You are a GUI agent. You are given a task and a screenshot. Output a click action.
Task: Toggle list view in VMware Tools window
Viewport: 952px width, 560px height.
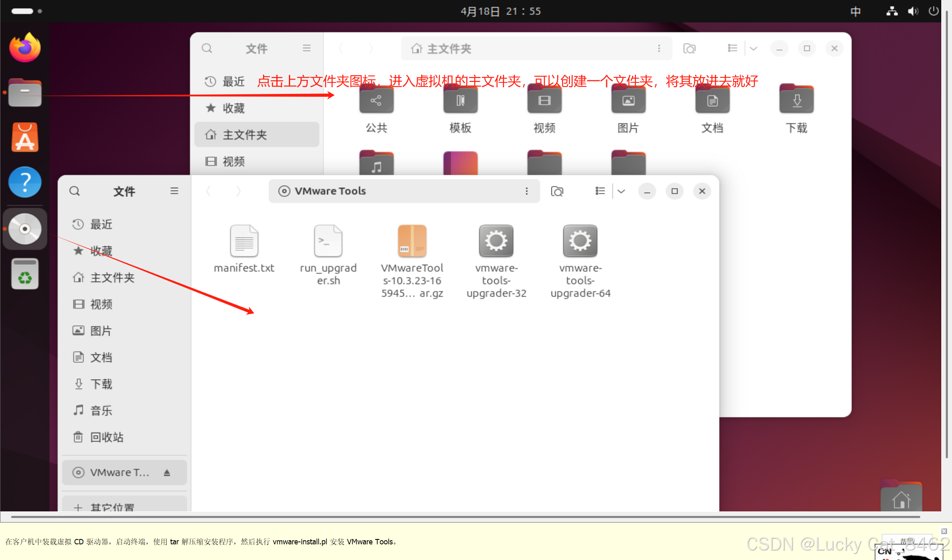click(600, 191)
